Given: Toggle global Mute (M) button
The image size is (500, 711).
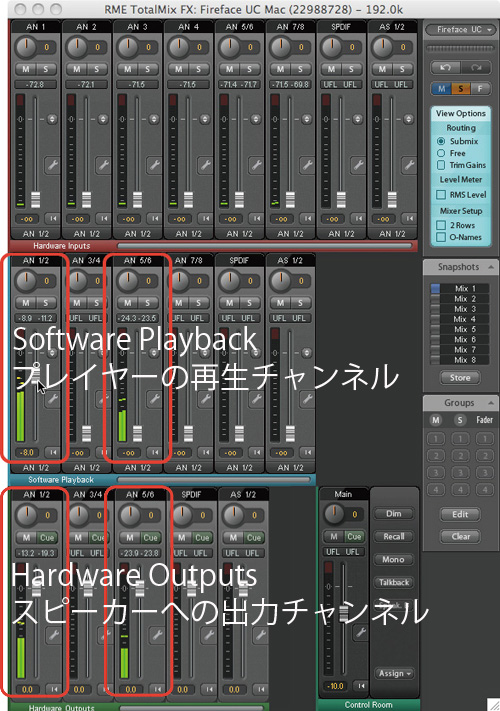Looking at the screenshot, I should 441,88.
